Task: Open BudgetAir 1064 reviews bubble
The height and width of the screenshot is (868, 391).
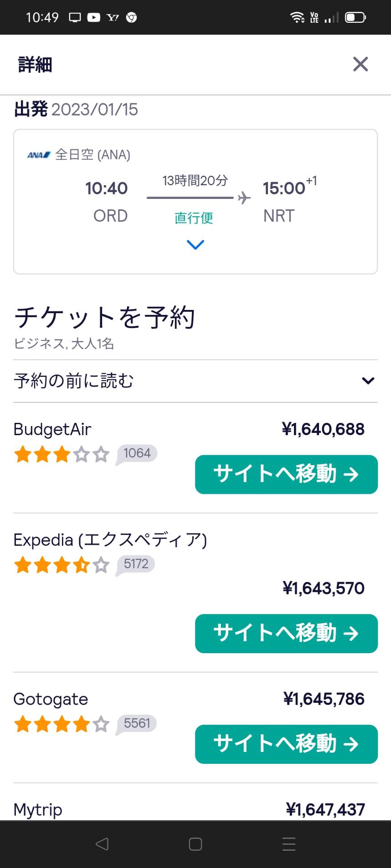Action: (137, 453)
